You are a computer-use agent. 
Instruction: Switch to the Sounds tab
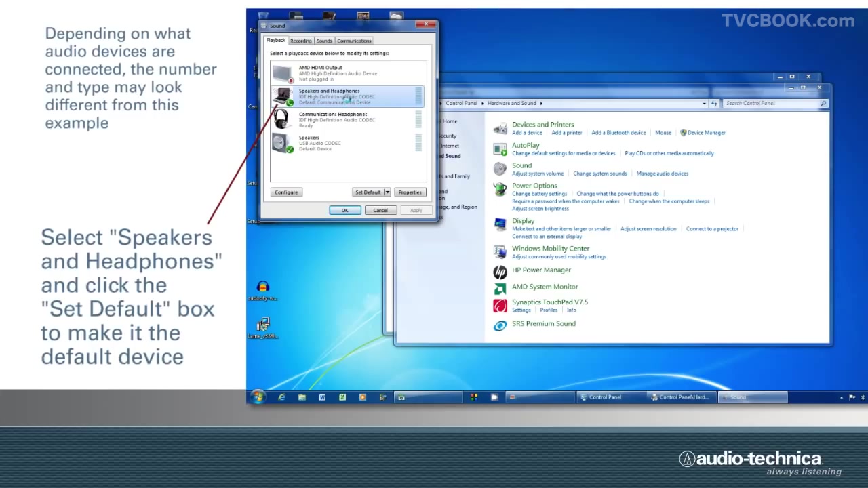(325, 41)
